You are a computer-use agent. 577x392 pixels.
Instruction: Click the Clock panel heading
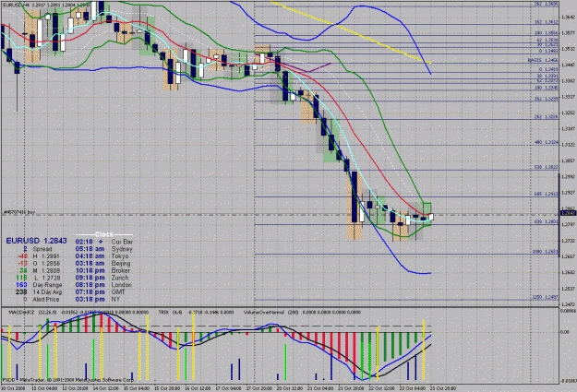[x=104, y=234]
